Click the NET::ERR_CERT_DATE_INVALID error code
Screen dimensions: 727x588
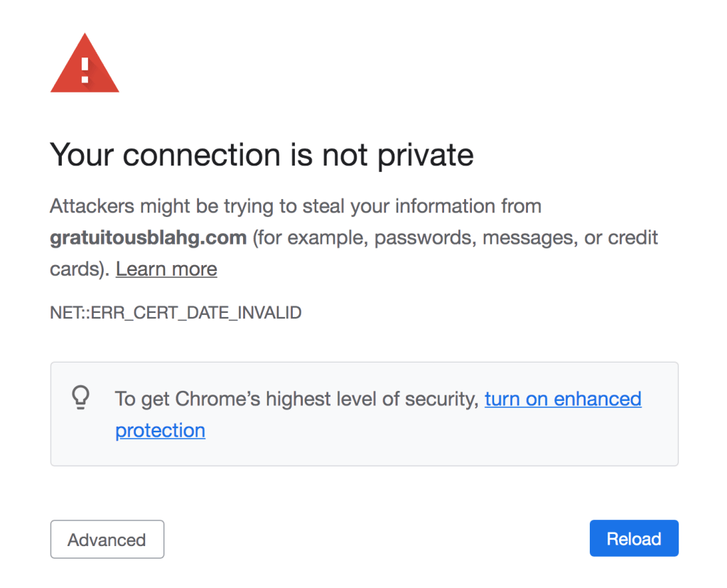point(176,312)
